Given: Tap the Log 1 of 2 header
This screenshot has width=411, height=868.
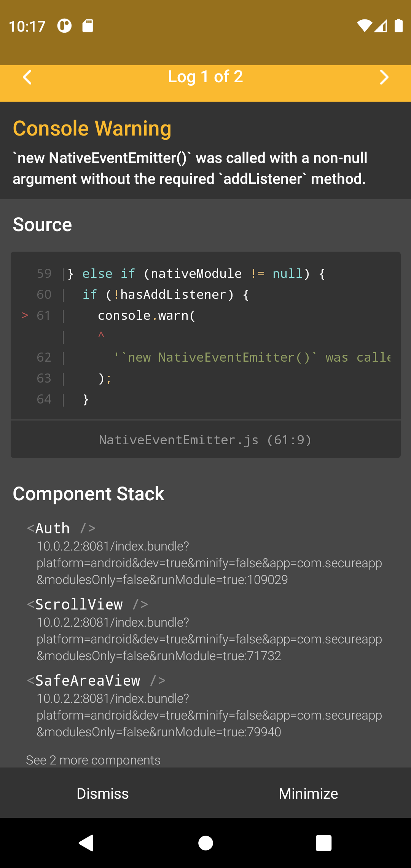Looking at the screenshot, I should 205,77.
